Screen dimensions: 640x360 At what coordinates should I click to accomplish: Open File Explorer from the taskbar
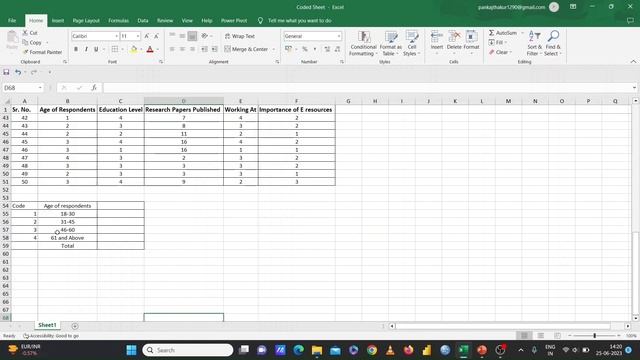317,350
